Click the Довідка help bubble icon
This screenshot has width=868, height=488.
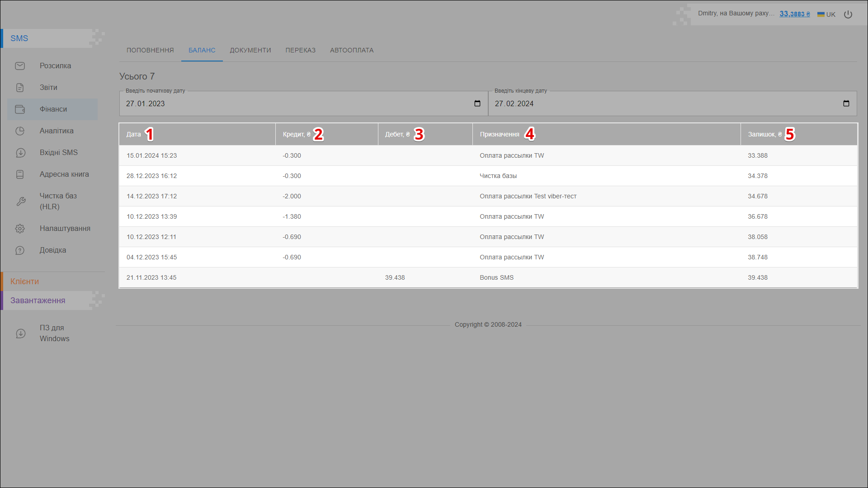click(20, 250)
